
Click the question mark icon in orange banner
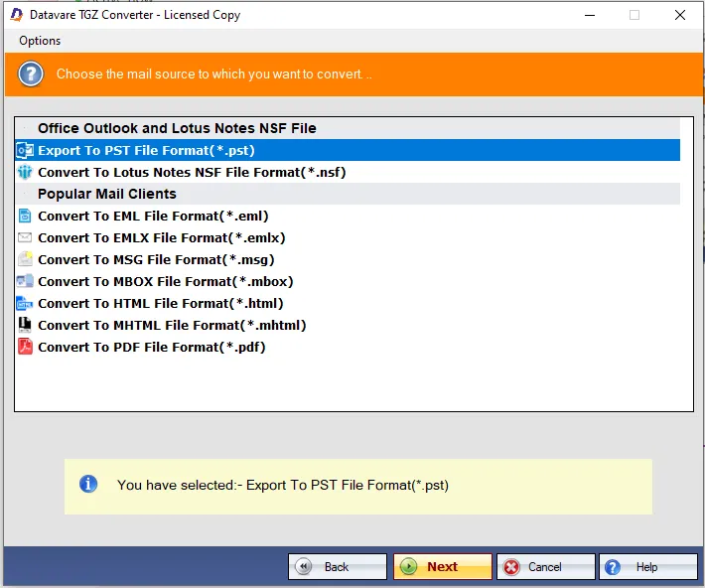(31, 74)
